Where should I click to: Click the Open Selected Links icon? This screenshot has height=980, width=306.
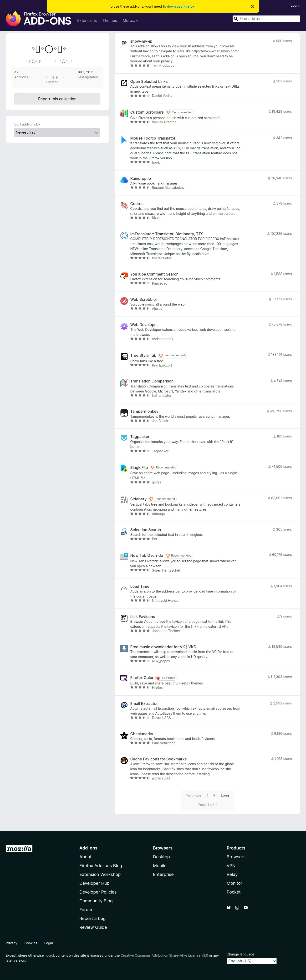(x=124, y=83)
